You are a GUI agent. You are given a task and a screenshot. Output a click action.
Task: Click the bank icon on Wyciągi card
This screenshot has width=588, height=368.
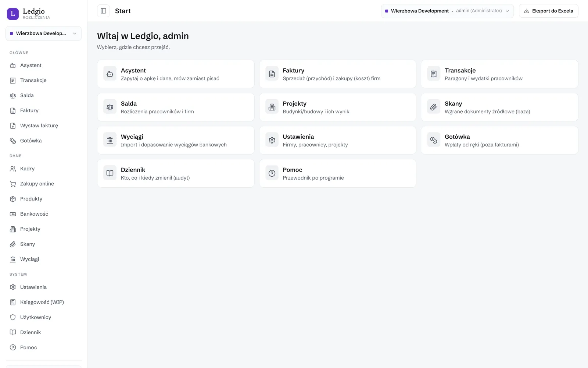point(110,141)
